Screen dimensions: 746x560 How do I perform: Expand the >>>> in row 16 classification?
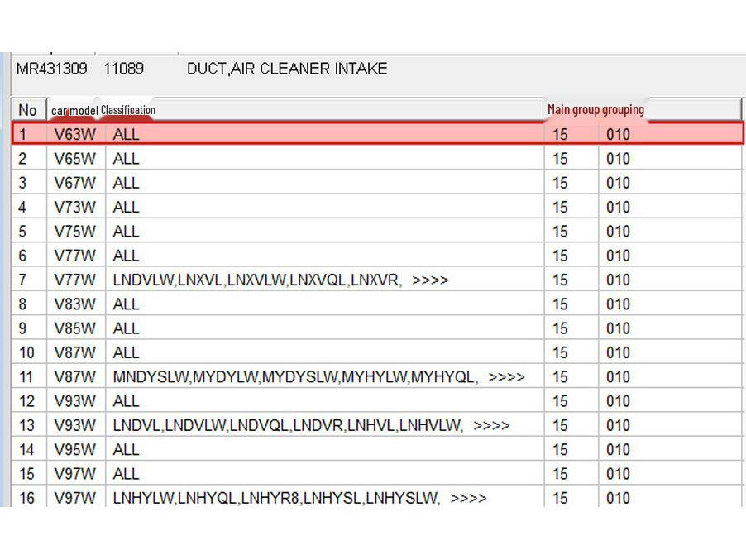point(468,499)
